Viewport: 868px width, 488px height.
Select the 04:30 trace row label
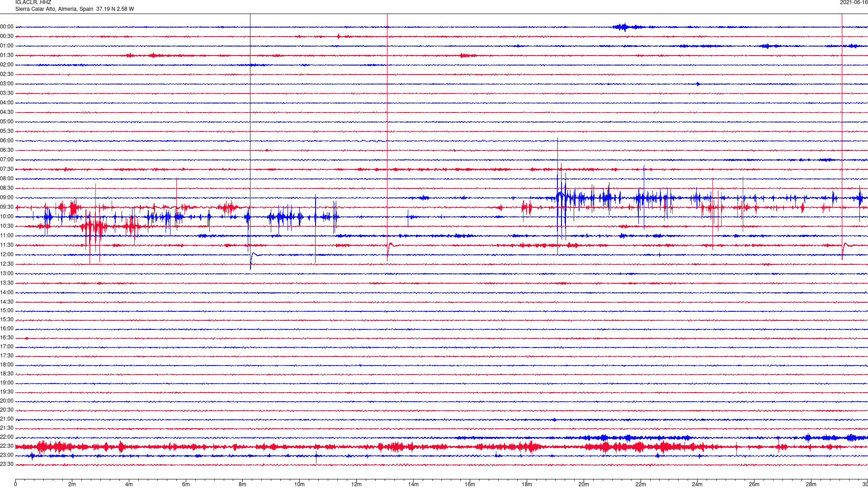coord(7,112)
